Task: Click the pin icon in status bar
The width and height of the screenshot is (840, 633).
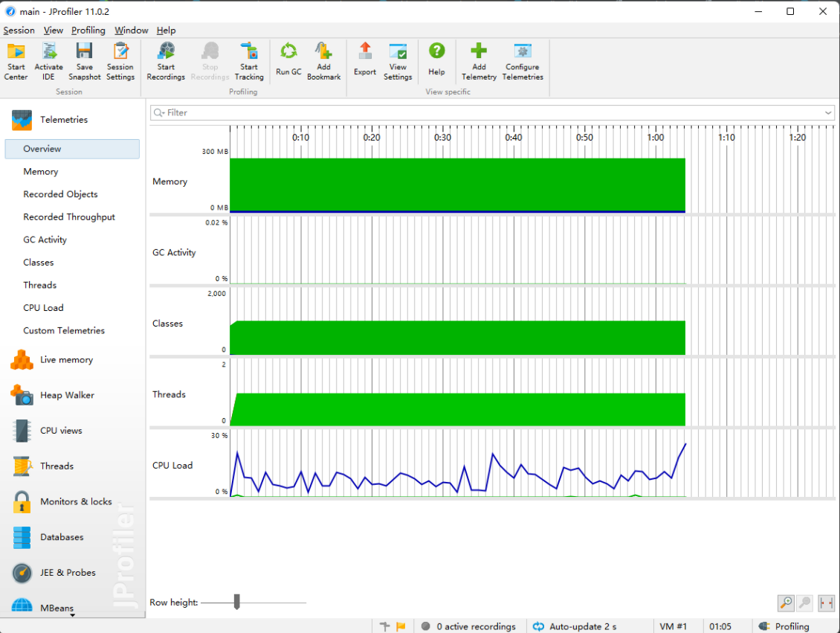Action: (384, 626)
